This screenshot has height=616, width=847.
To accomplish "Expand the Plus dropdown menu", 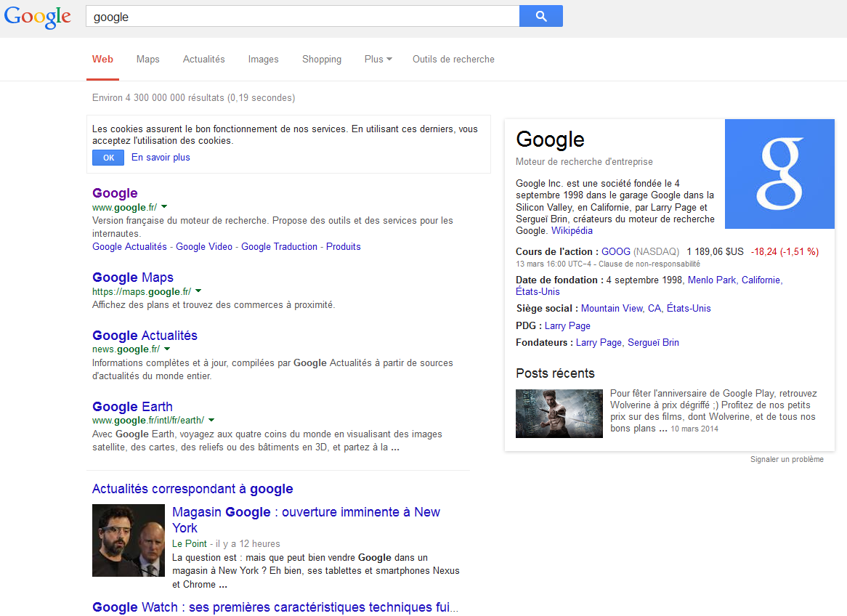I will click(x=378, y=59).
